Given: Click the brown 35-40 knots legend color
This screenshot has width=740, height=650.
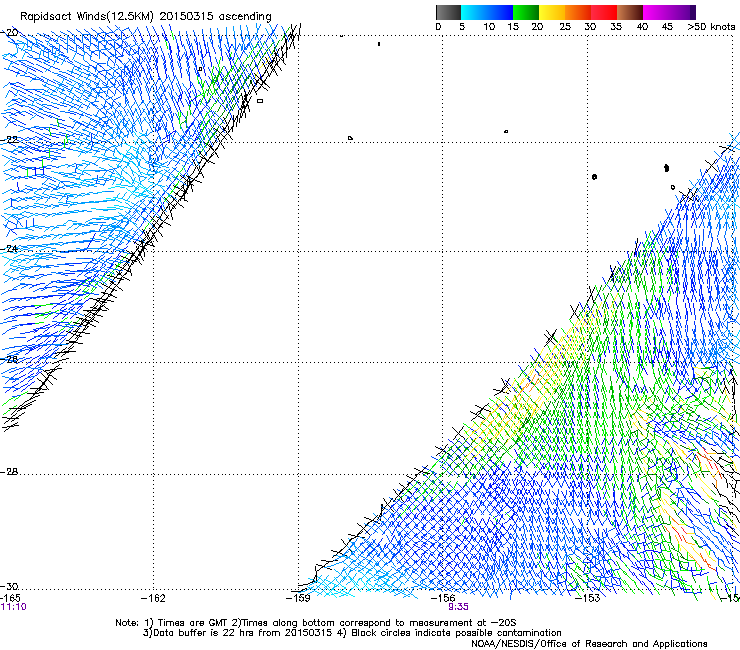Looking at the screenshot, I should click(630, 12).
